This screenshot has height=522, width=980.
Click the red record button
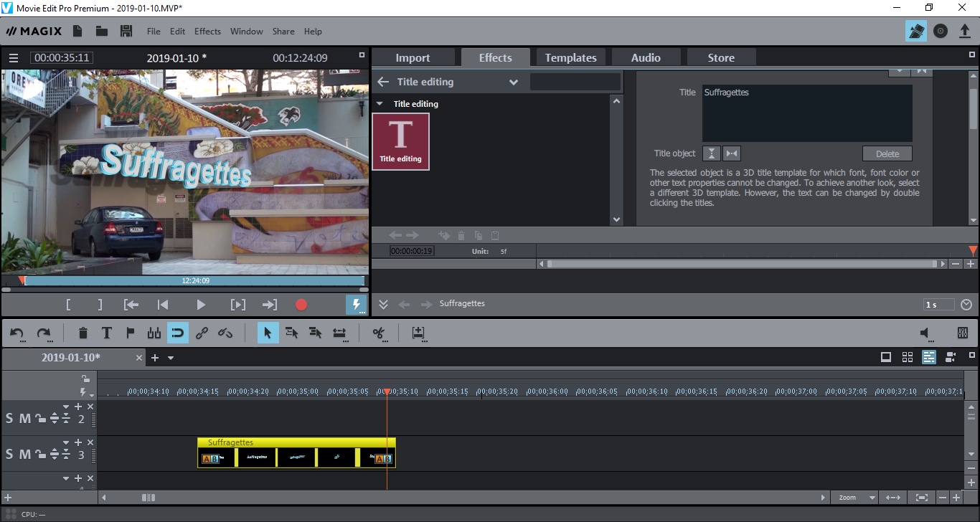pyautogui.click(x=301, y=305)
